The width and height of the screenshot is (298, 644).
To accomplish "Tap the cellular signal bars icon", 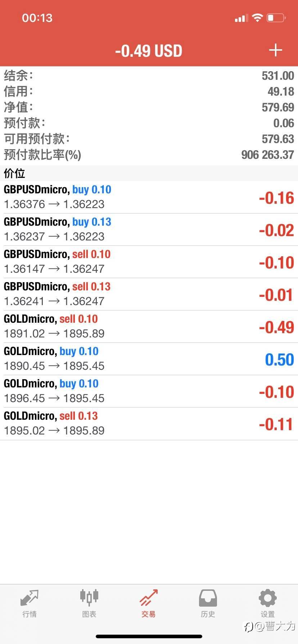I will point(241,18).
